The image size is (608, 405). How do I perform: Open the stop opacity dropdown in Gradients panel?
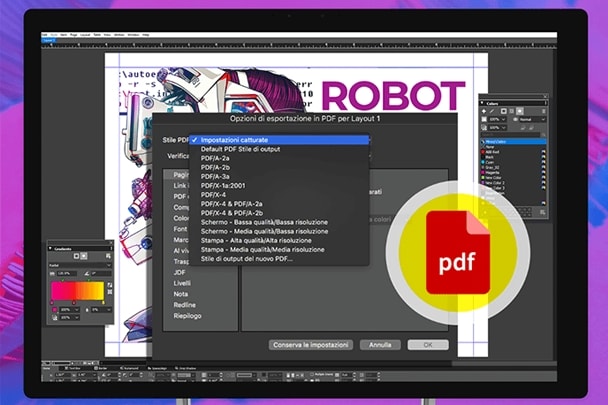(70, 317)
